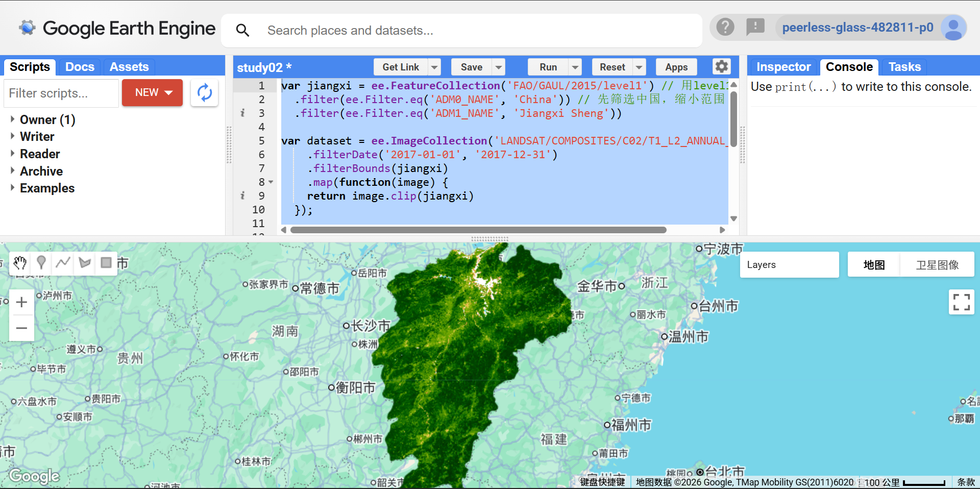Viewport: 980px width, 489px height.
Task: Switch map to 卫星图像 satellite view
Action: [x=937, y=264]
